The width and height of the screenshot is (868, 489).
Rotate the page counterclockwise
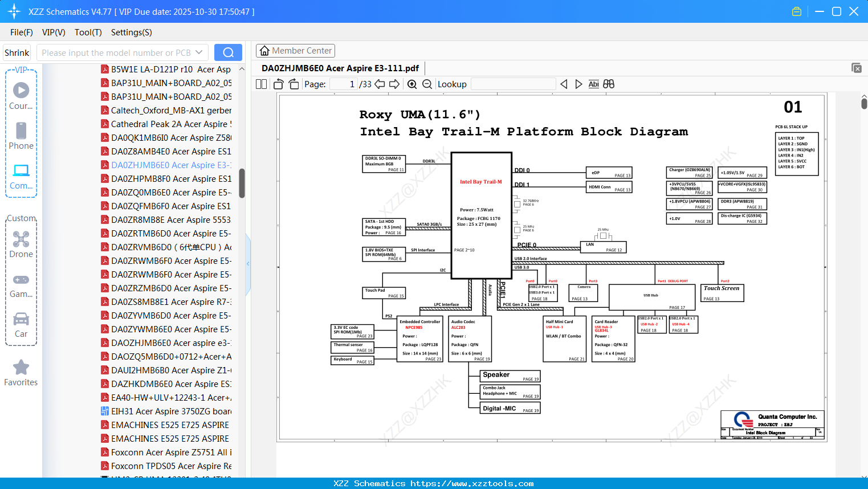tap(279, 84)
